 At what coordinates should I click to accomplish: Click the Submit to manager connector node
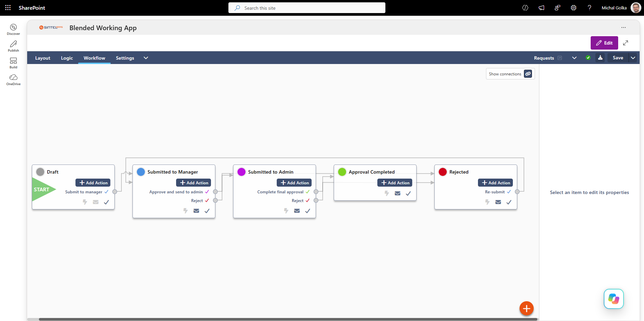[115, 192]
